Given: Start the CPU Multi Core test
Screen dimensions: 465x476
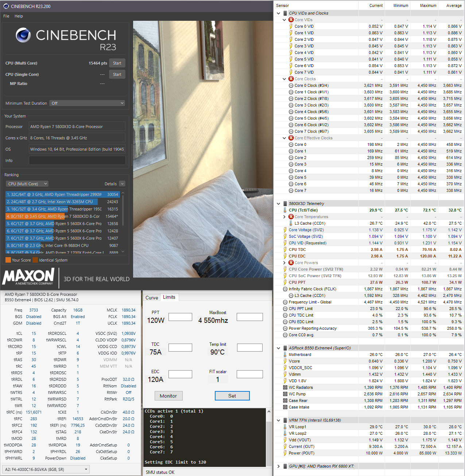Looking at the screenshot, I should click(117, 63).
